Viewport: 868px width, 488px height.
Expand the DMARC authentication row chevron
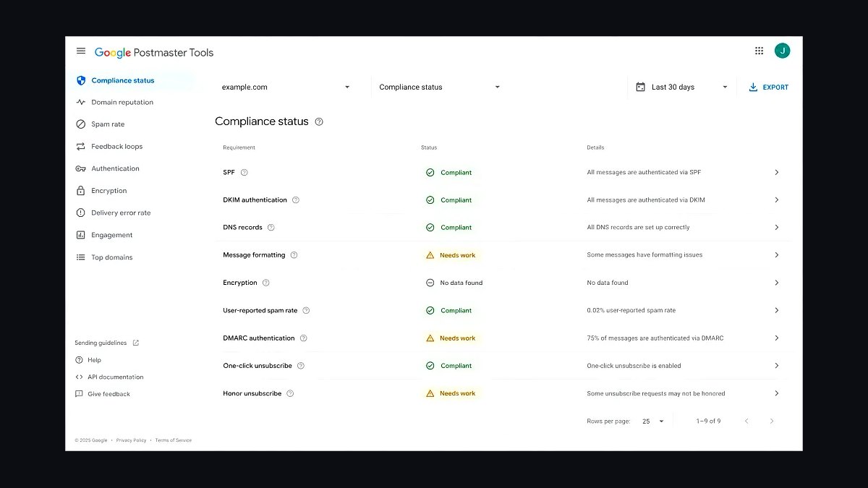[777, 338]
